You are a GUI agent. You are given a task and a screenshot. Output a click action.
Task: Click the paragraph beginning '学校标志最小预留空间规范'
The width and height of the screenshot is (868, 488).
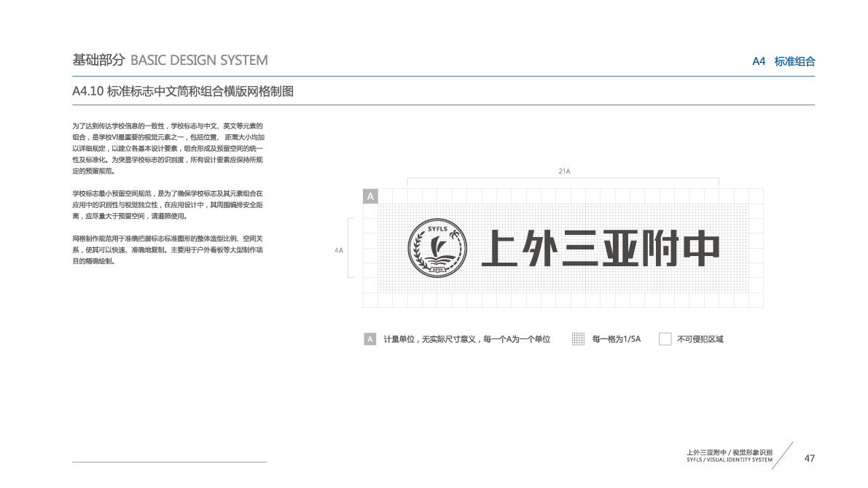[x=167, y=205]
